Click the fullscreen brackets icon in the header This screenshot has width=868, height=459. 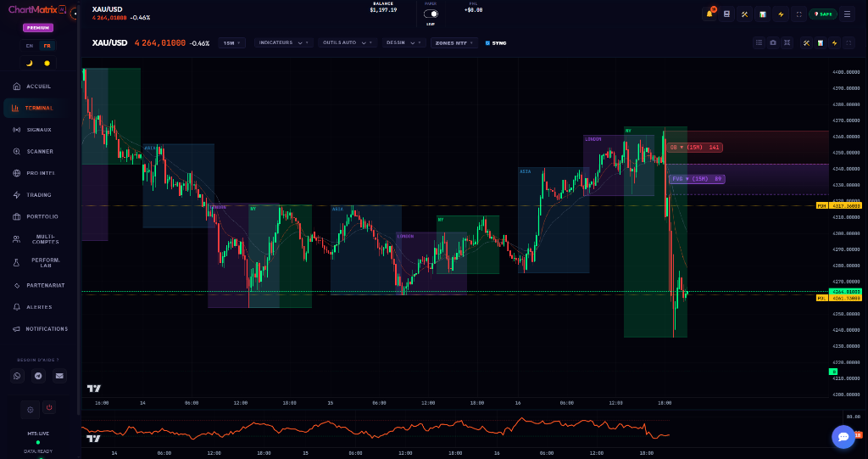(798, 14)
